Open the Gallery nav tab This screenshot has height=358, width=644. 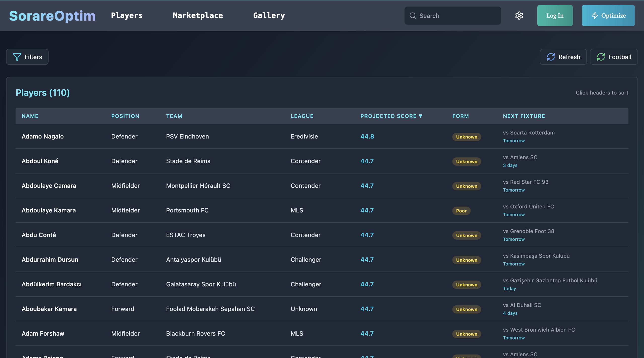[269, 16]
